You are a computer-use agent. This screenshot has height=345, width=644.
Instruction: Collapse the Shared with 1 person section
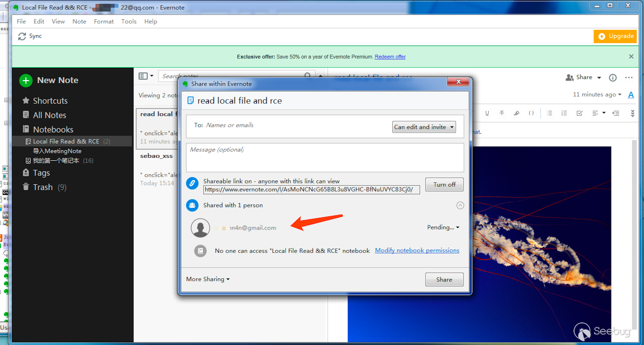(460, 205)
